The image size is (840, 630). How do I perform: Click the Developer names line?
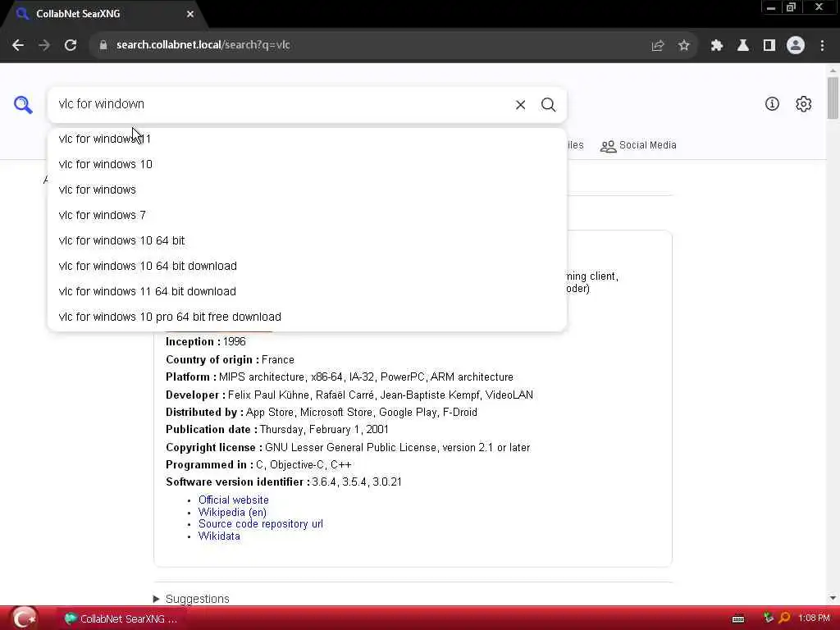(x=349, y=395)
